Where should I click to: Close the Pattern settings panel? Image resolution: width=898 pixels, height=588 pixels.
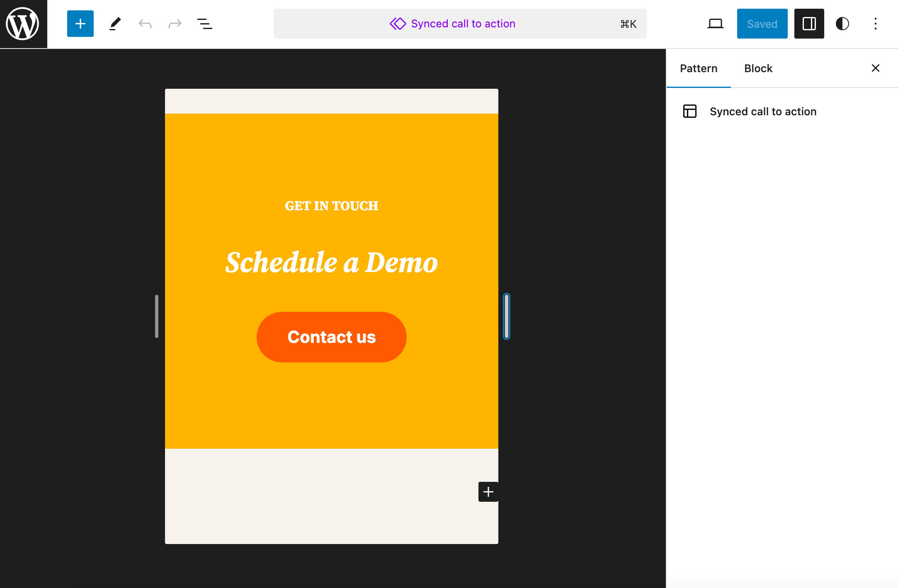click(x=876, y=68)
